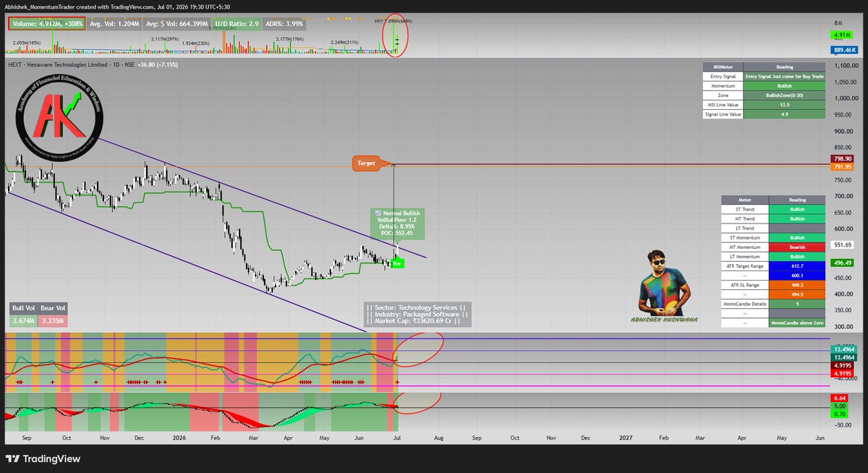Click the Bull Vol 2.674M value

[23, 320]
